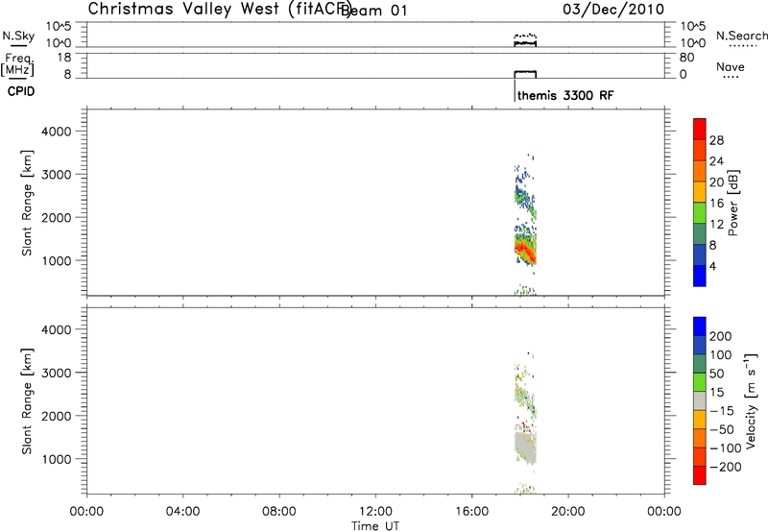Click the '04:00' time tick label
The image size is (768, 532).
(x=182, y=512)
